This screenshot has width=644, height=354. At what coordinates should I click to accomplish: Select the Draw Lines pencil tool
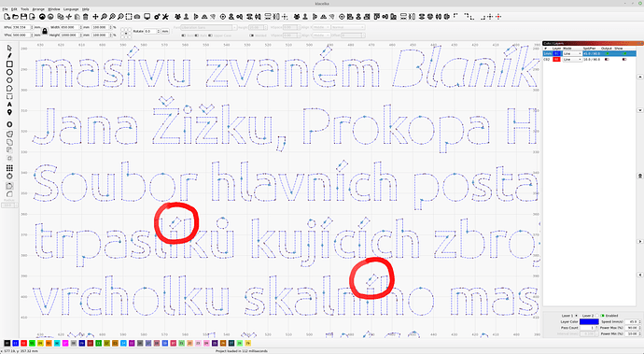(9, 56)
